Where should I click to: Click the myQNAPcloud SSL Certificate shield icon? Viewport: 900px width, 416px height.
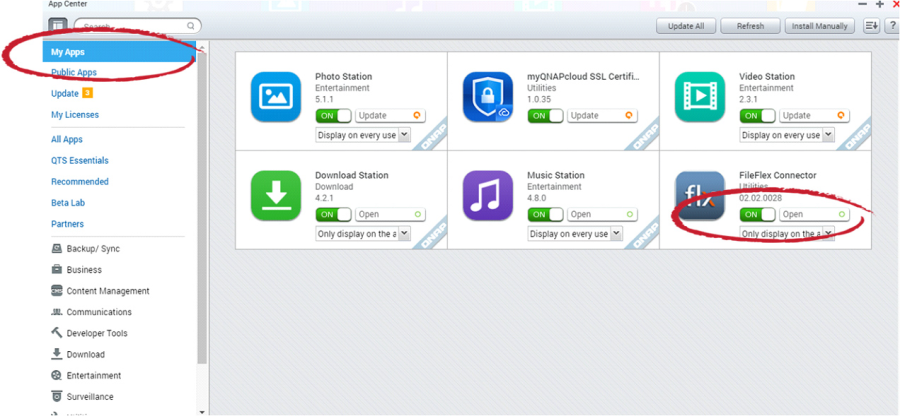488,97
